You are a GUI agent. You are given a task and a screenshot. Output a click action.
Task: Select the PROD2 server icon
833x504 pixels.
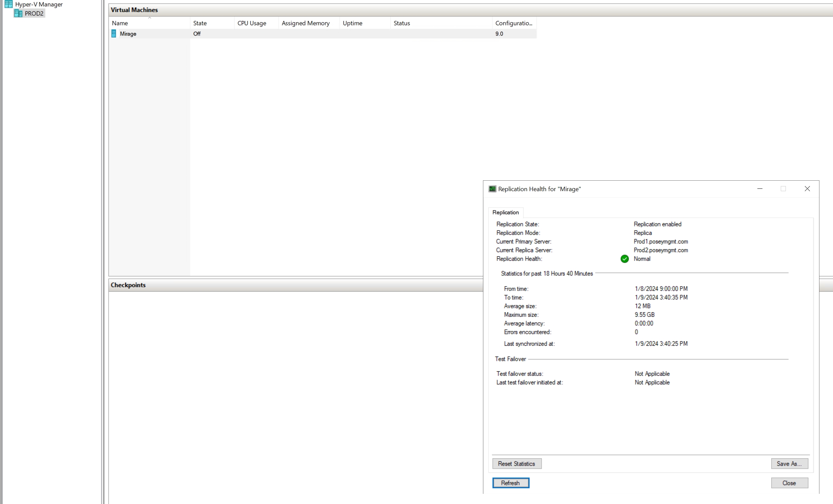[18, 14]
